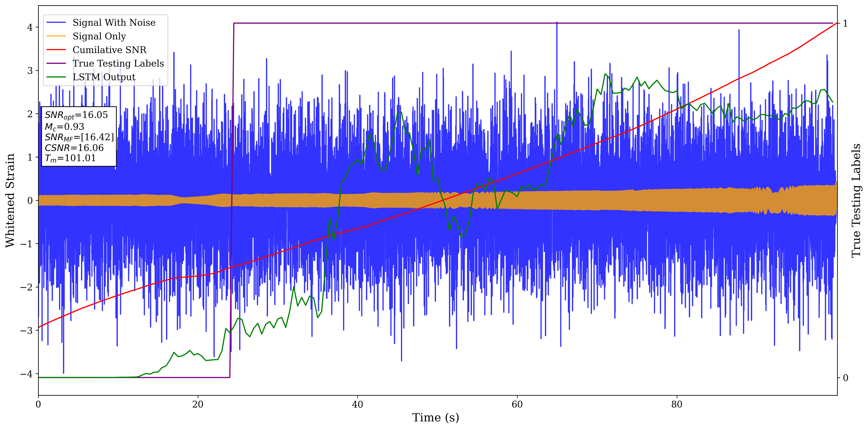Viewport: 868px width, 429px height.
Task: Click the purple True Testing Labels legend line
Action: (56, 63)
